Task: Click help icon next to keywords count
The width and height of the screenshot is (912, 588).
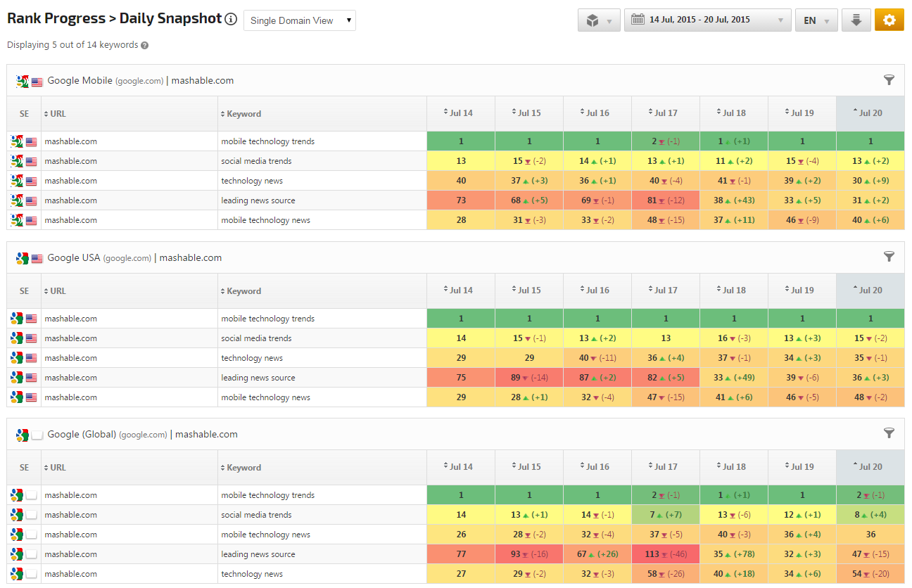Action: point(144,45)
